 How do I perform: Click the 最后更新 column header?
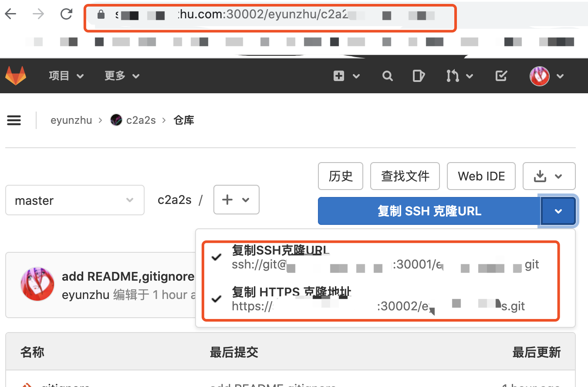537,352
